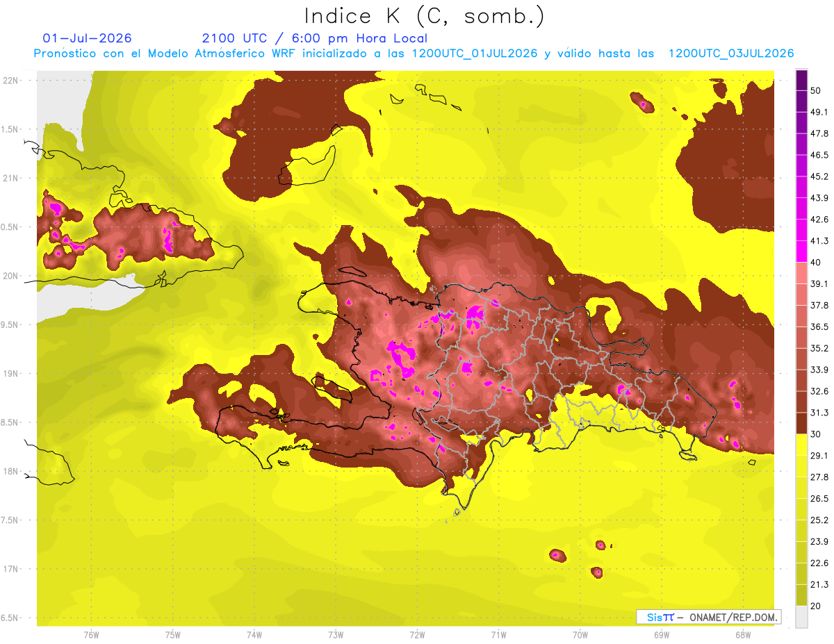Click the '75W' longitude label

click(x=173, y=636)
